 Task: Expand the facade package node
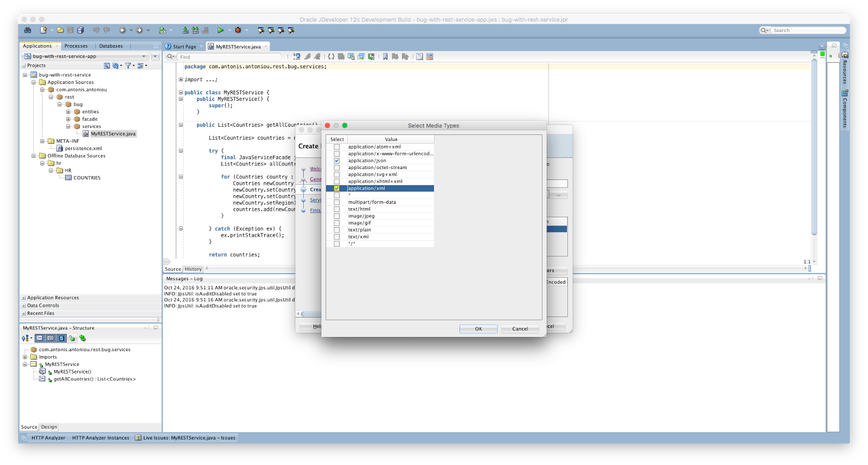point(68,119)
